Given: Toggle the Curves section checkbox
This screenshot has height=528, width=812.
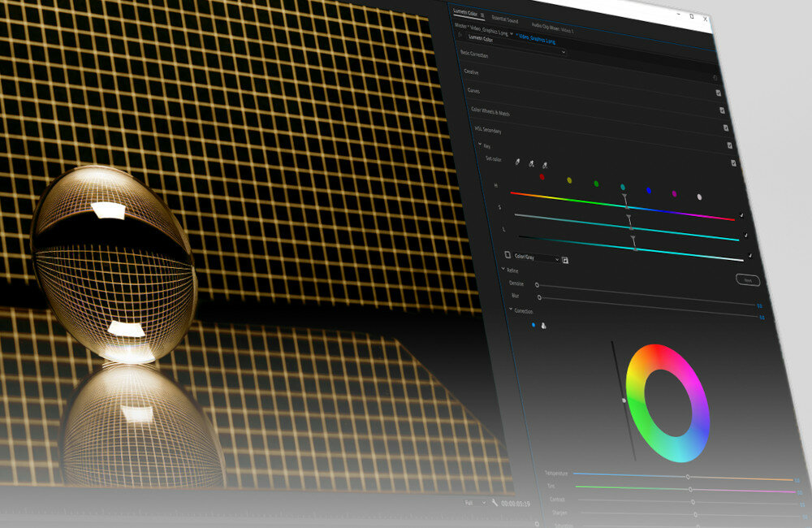Looking at the screenshot, I should tap(719, 93).
